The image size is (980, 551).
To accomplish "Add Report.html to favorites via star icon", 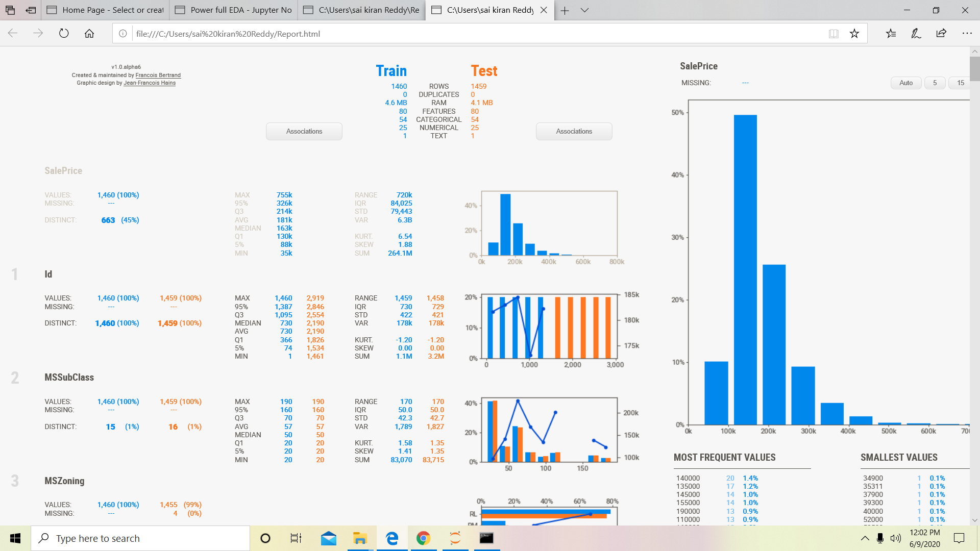I will [854, 33].
